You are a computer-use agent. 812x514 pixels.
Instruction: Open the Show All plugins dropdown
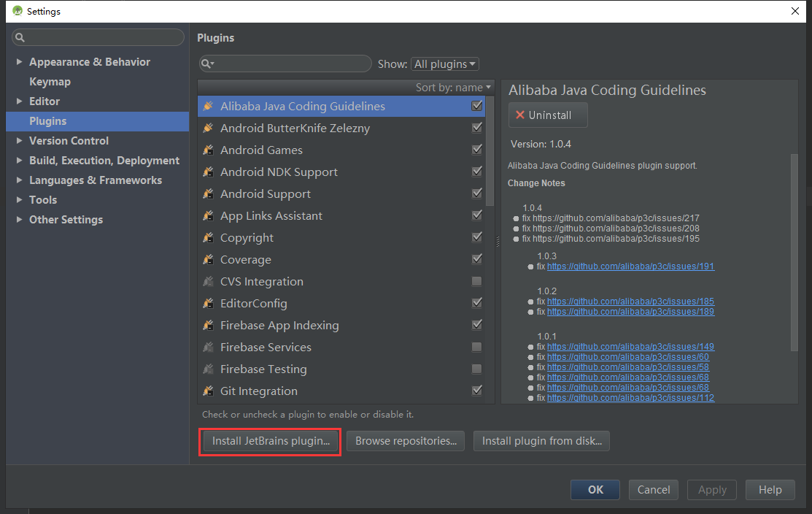(x=445, y=64)
